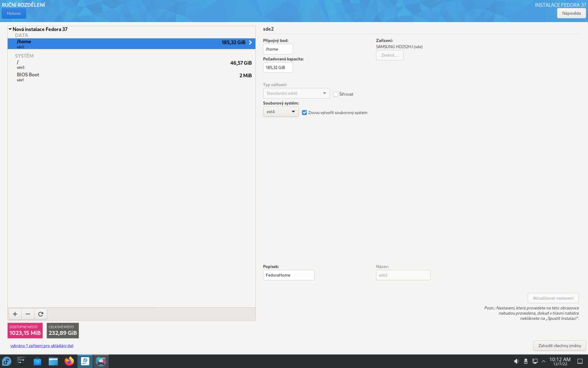Open the ext4 file system dropdown

click(281, 112)
